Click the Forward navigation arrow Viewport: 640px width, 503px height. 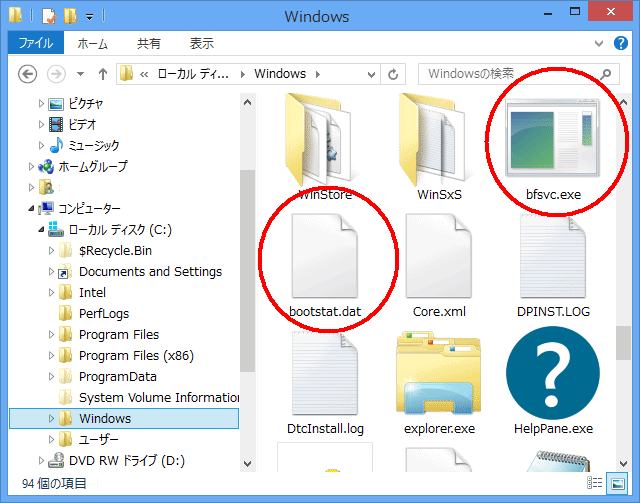coord(56,74)
